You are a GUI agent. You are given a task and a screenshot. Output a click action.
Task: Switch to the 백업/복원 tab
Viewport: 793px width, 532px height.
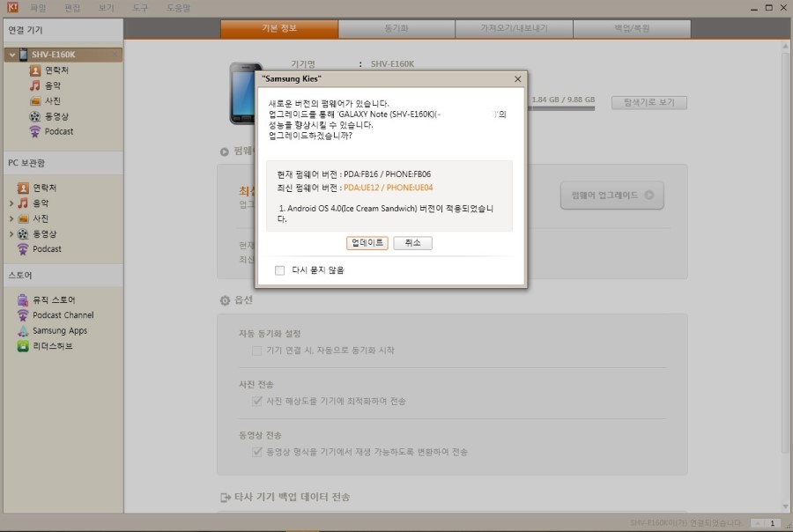click(632, 29)
